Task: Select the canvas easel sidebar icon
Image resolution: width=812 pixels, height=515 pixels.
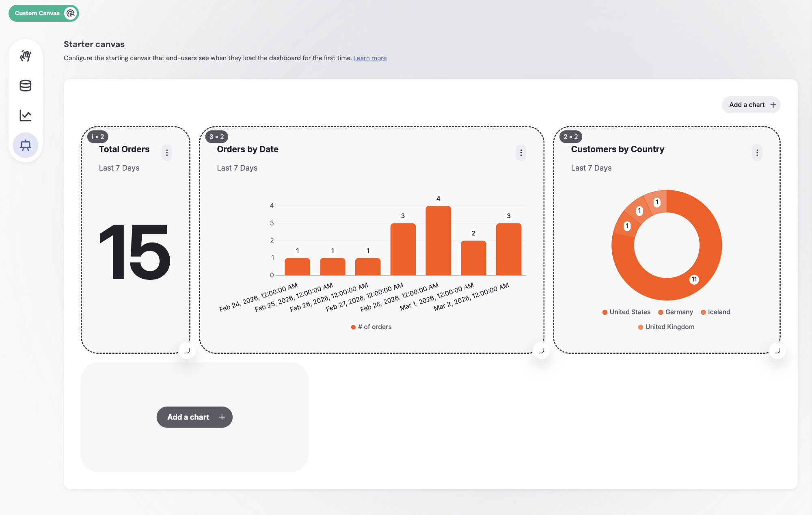Action: tap(26, 145)
